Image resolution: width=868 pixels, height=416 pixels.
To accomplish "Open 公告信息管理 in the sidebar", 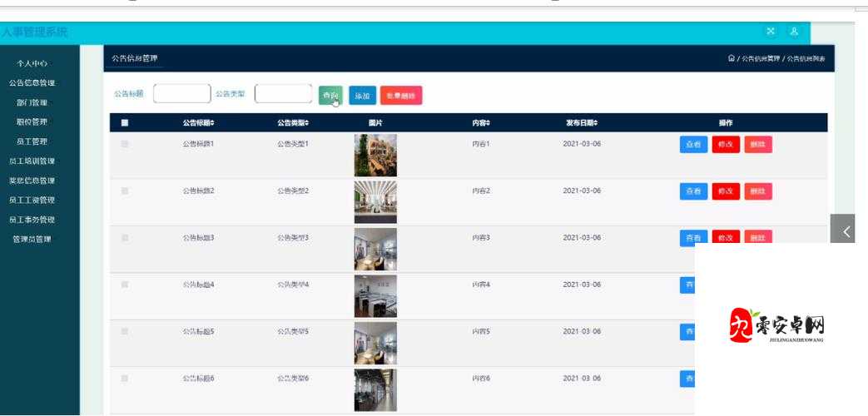I will pos(32,83).
